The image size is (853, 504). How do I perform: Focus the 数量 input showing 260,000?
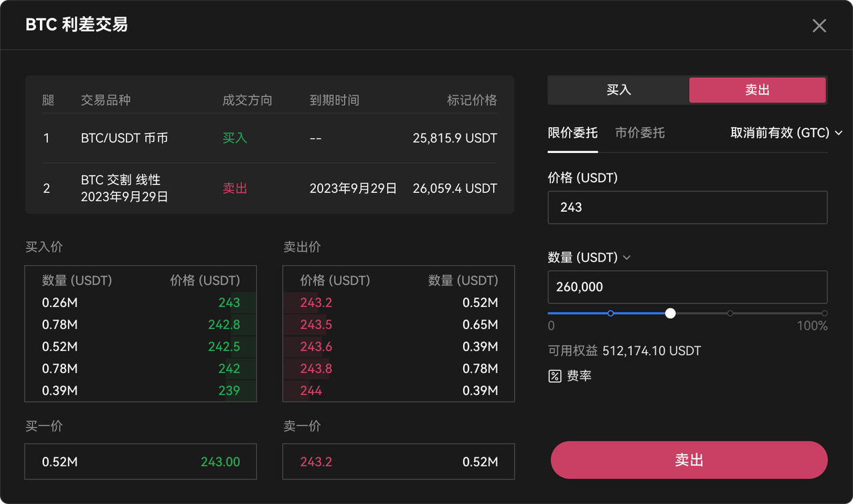[x=687, y=287]
